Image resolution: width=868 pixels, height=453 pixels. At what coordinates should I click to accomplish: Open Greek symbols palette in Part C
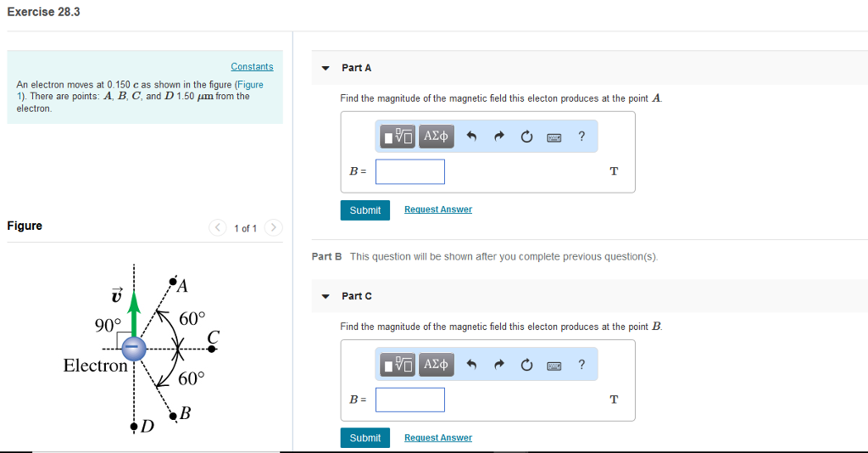437,365
